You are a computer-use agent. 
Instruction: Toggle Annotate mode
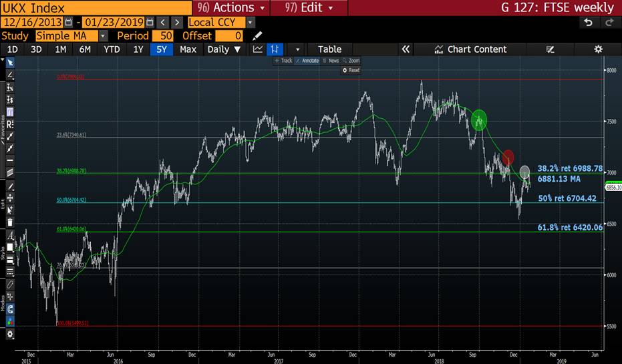point(307,61)
